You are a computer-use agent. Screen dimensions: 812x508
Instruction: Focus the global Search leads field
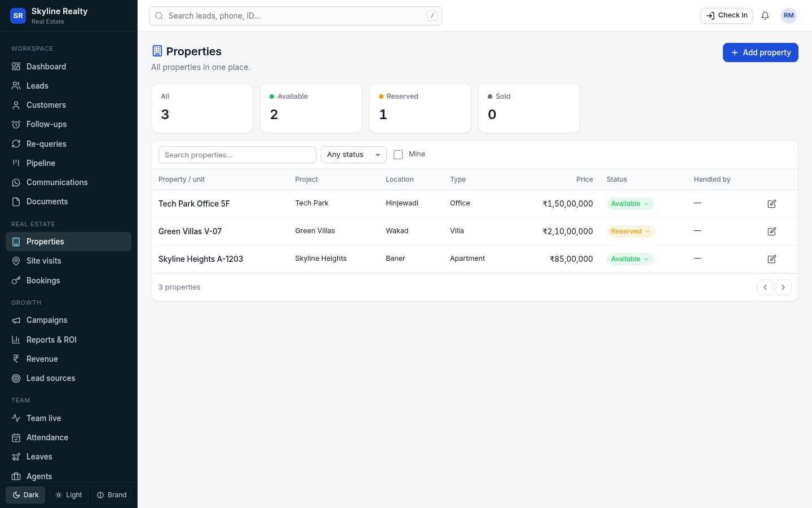point(295,16)
